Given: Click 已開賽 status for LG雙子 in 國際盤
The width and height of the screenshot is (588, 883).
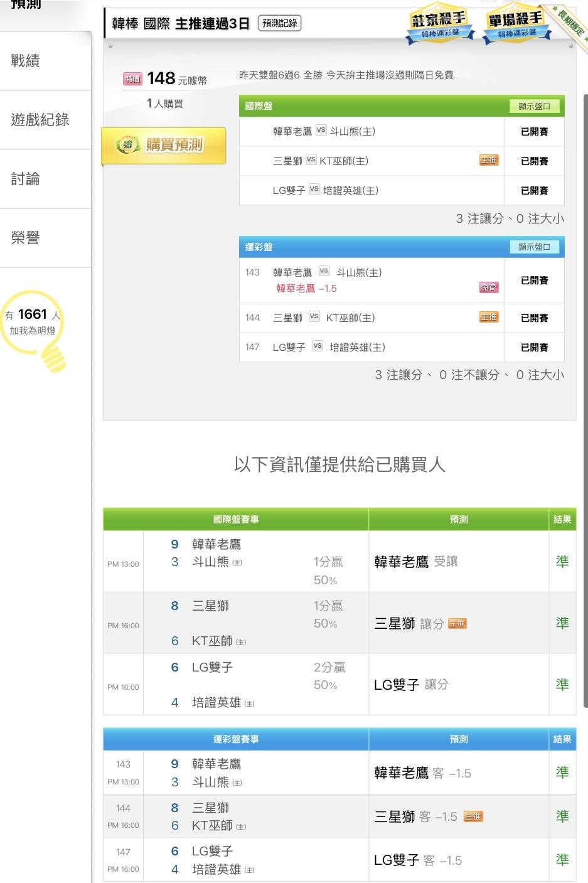Looking at the screenshot, I should click(534, 190).
